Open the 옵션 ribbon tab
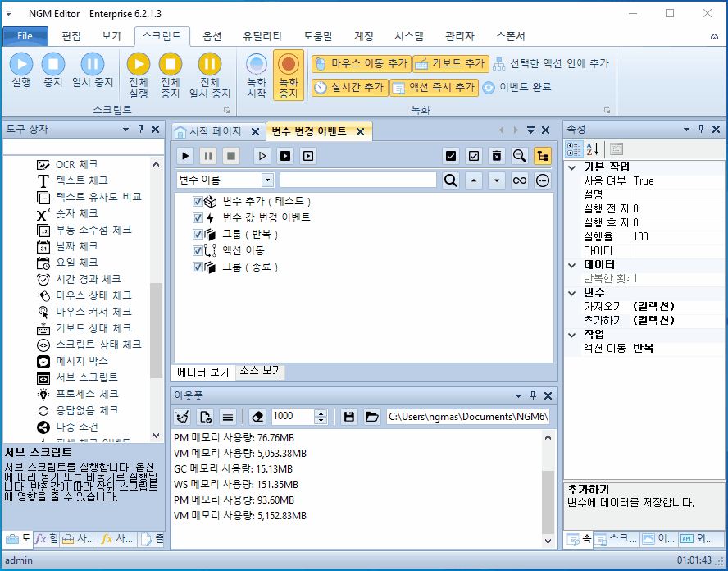This screenshot has width=728, height=571. pyautogui.click(x=212, y=36)
